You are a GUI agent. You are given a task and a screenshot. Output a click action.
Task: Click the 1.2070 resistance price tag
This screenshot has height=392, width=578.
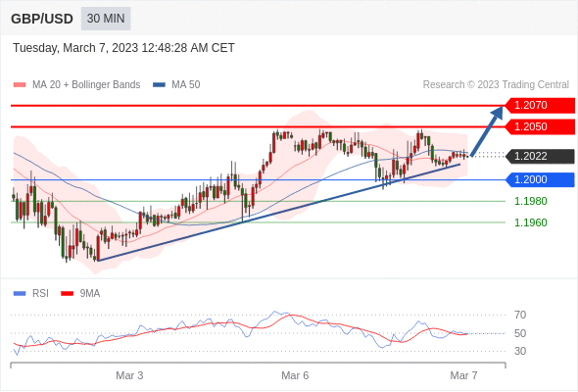pyautogui.click(x=540, y=106)
